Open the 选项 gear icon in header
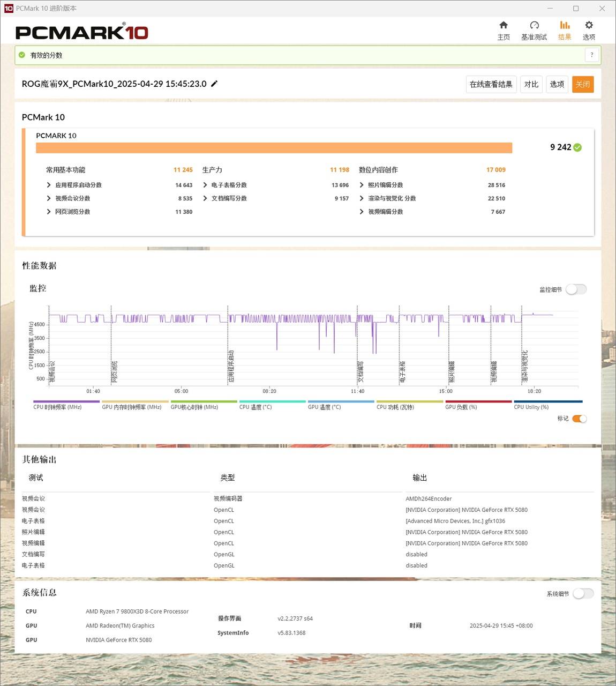The width and height of the screenshot is (616, 686). click(x=589, y=31)
